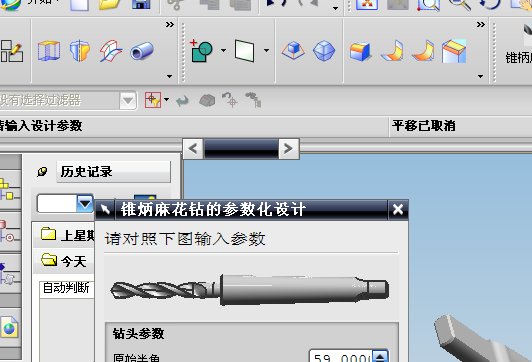This screenshot has height=362, width=532.
Task: Open the selection filter dropdown arrow
Action: point(128,100)
